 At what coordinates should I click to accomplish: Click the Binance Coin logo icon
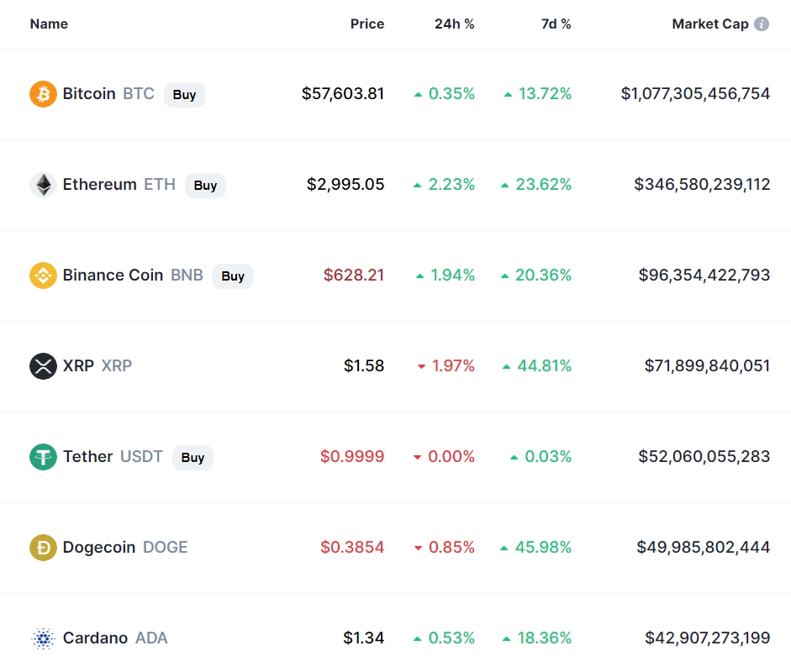[43, 276]
